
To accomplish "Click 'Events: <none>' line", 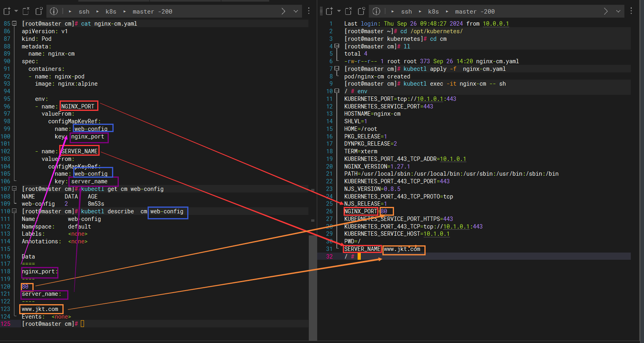I will point(46,317).
